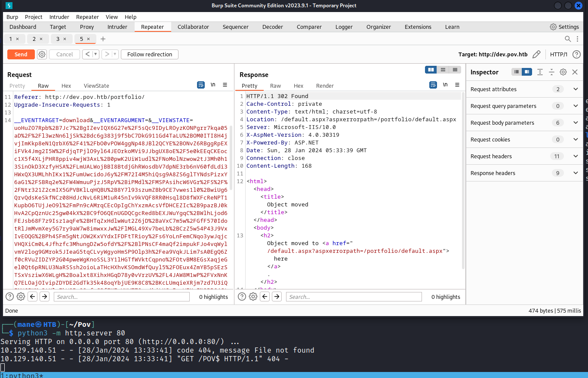
Task: Edit target with the pencil icon
Action: 536,55
